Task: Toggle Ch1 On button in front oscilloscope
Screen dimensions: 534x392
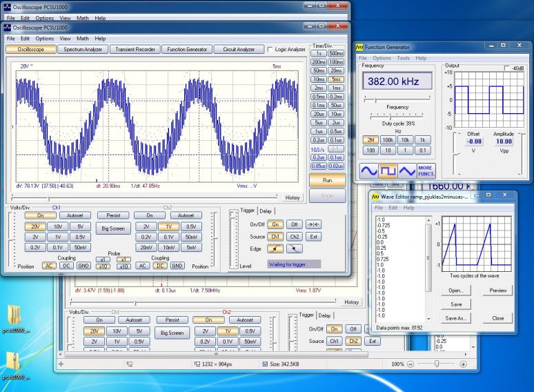Action: pos(41,215)
